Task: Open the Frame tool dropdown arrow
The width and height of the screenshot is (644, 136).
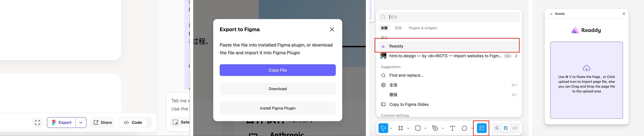Action: 408,128
